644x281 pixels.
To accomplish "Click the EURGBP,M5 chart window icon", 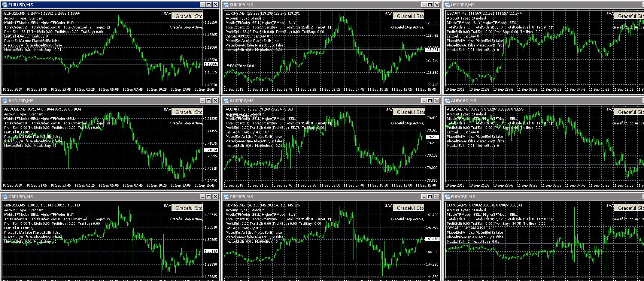I will [447, 197].
